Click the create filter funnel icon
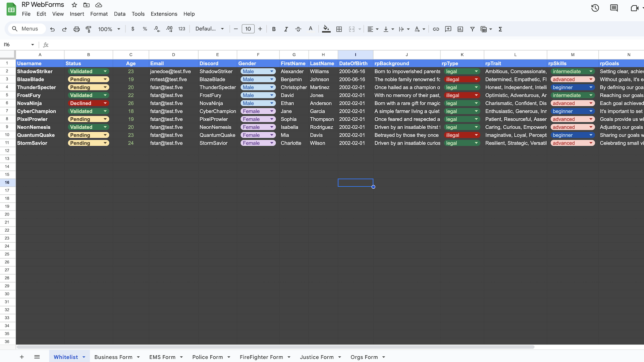The height and width of the screenshot is (362, 644). click(x=472, y=29)
